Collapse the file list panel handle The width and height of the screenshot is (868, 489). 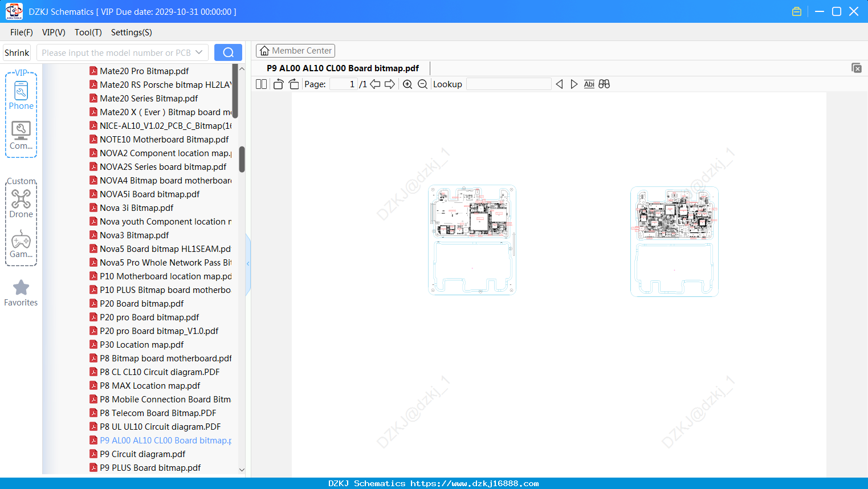point(248,264)
